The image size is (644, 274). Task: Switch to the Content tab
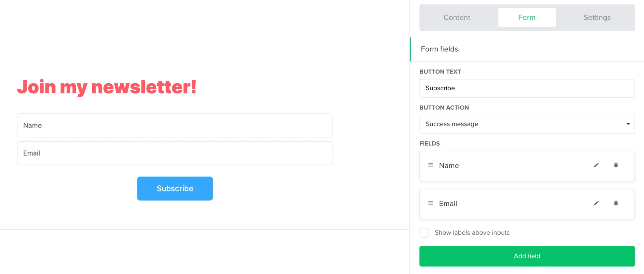click(457, 18)
